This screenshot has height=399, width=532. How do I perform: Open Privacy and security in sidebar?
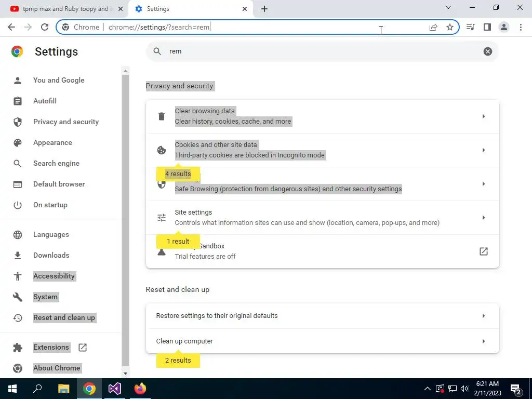click(66, 122)
